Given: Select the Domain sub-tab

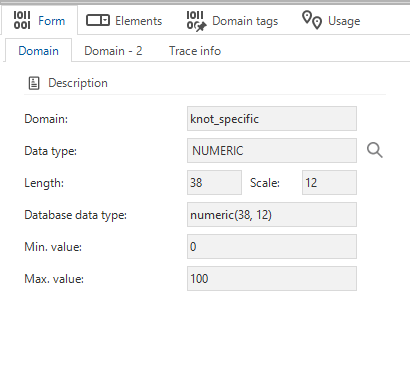Looking at the screenshot, I should click(x=38, y=51).
